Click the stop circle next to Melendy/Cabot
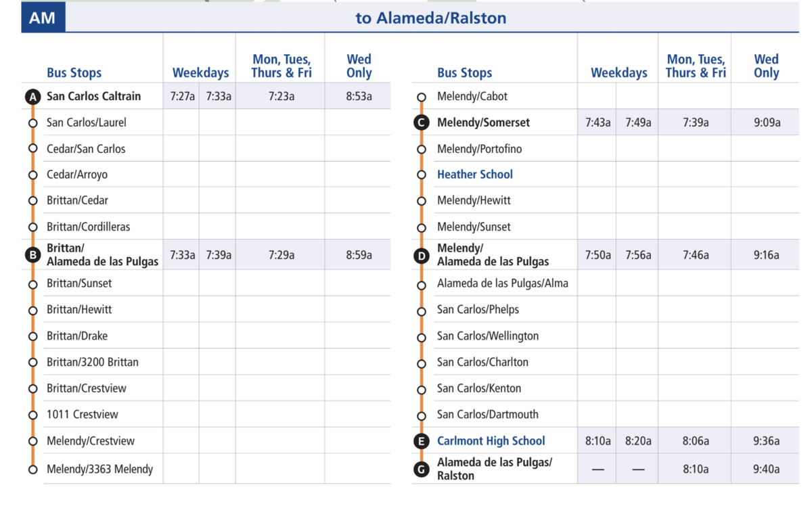Viewport: 812px width, 506px height. point(422,97)
